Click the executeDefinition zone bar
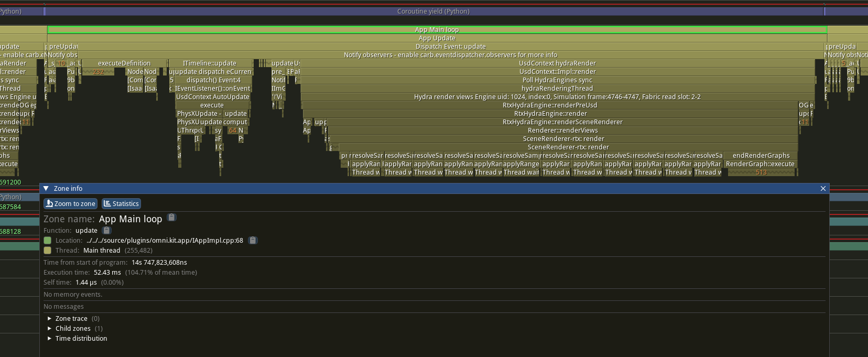The image size is (868, 357). click(124, 63)
